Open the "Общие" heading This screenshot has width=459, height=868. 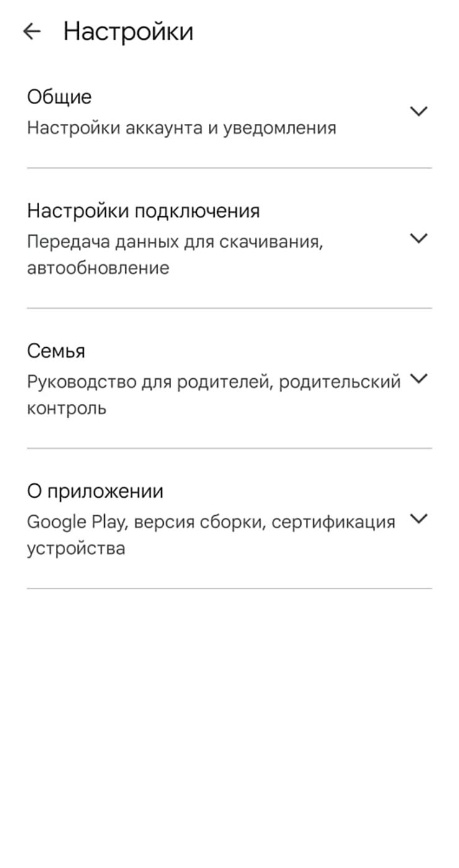point(59,97)
